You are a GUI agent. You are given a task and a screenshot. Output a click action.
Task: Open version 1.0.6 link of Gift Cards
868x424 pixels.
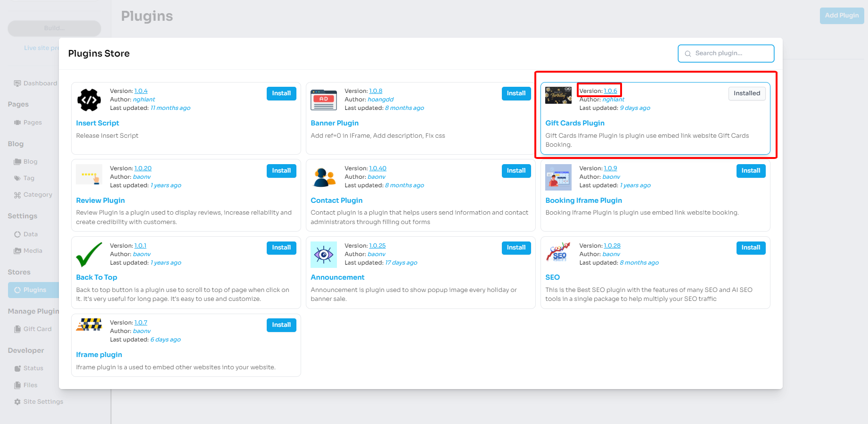click(610, 91)
